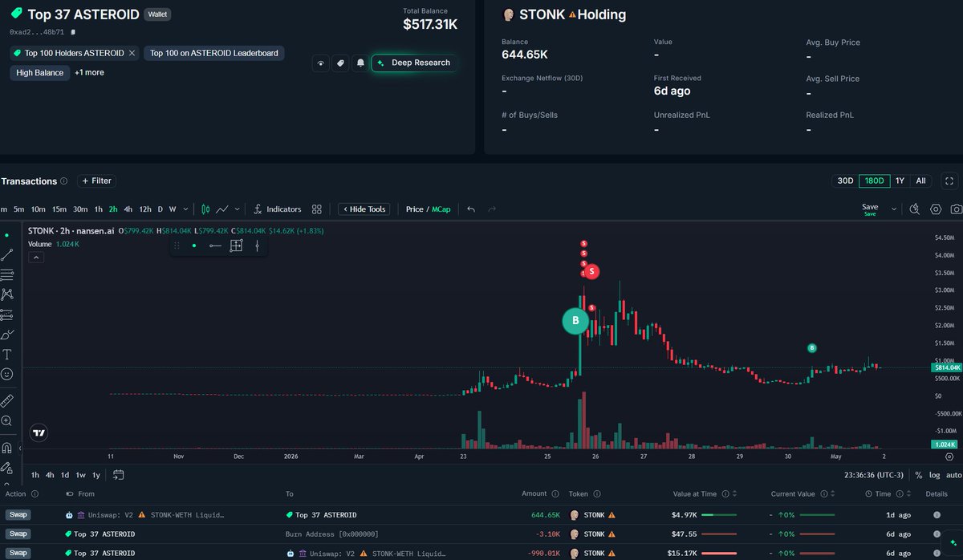Open the emoji icons tool
Screen dimensions: 963x560
point(7,374)
